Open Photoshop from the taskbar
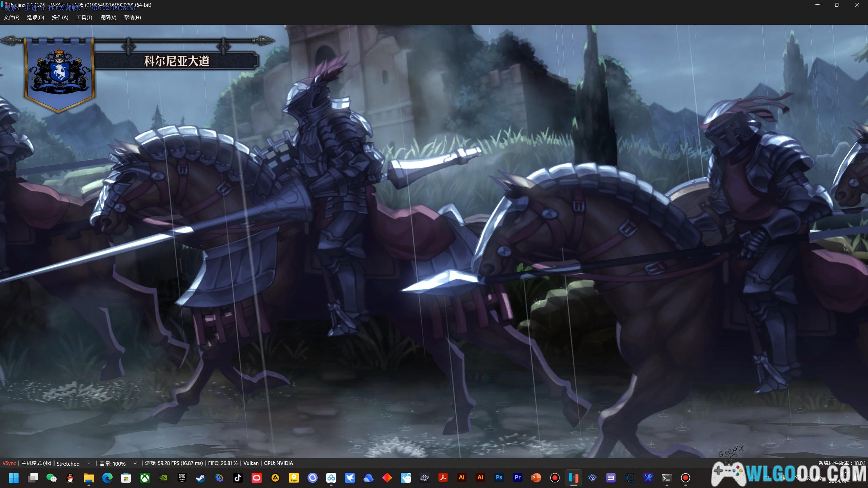The width and height of the screenshot is (868, 488). (x=499, y=478)
